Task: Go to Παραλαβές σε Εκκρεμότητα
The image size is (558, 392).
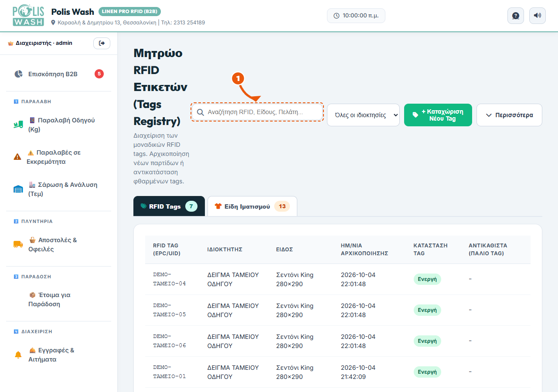Action: [x=59, y=157]
